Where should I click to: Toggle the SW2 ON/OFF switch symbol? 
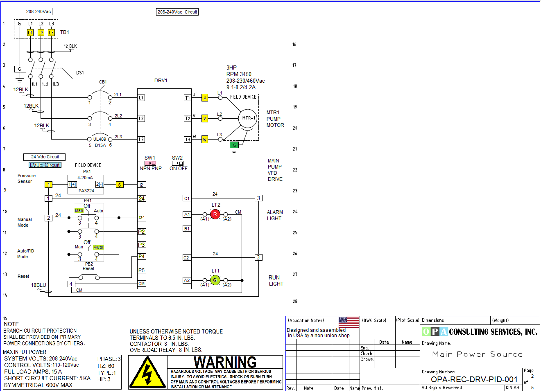(x=177, y=163)
